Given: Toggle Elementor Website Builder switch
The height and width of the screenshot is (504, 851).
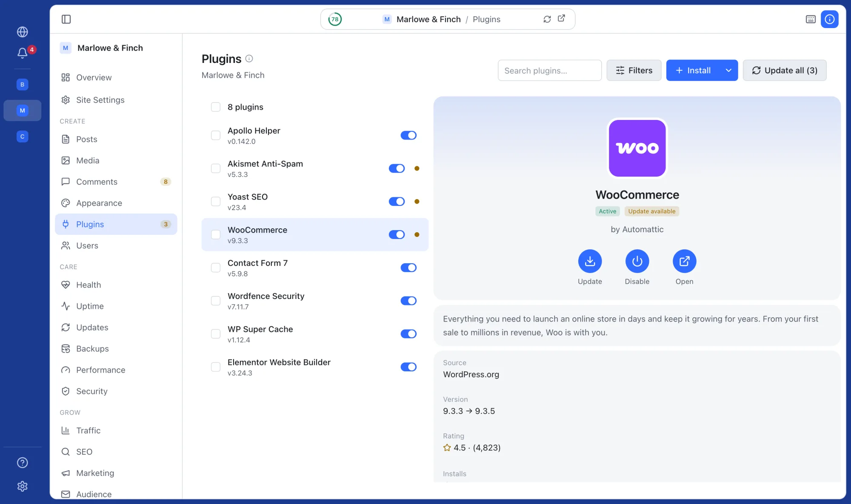Looking at the screenshot, I should point(408,367).
